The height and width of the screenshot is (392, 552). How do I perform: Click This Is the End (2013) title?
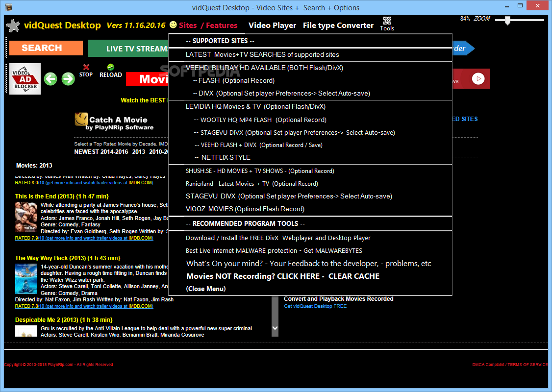[x=62, y=196]
